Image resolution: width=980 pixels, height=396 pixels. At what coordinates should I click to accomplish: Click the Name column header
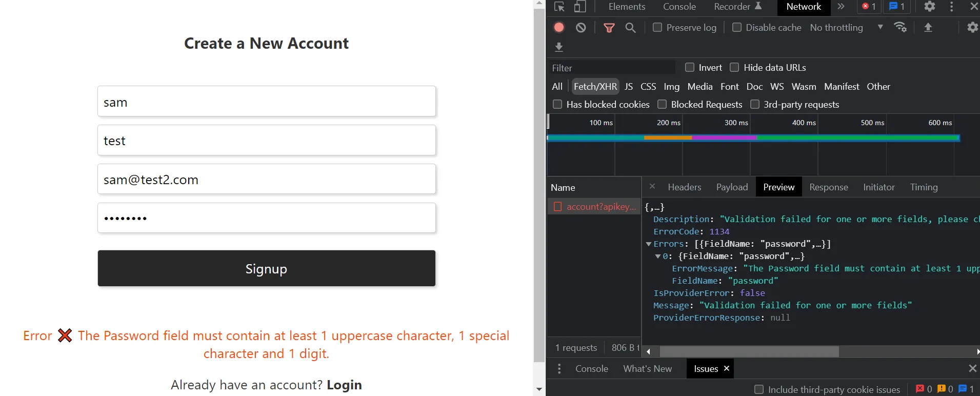[594, 188]
